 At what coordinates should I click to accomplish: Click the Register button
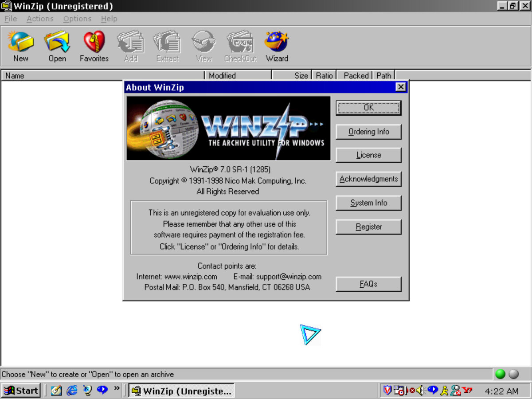point(368,227)
